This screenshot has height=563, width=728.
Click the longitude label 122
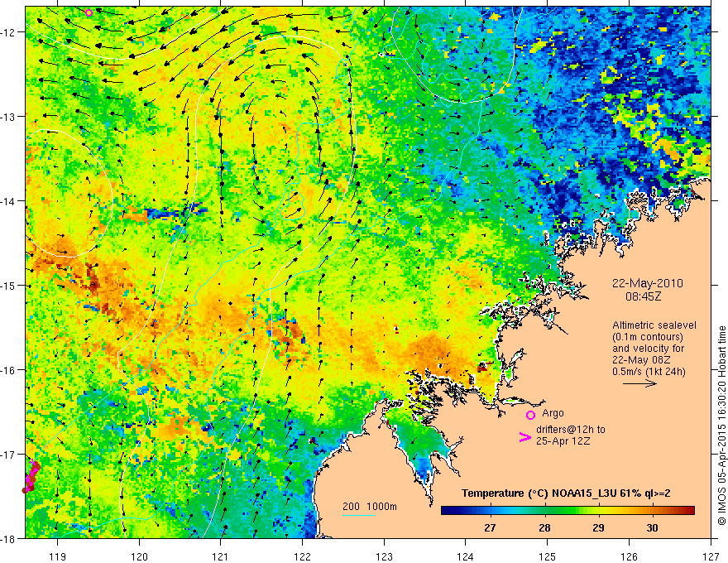[302, 556]
